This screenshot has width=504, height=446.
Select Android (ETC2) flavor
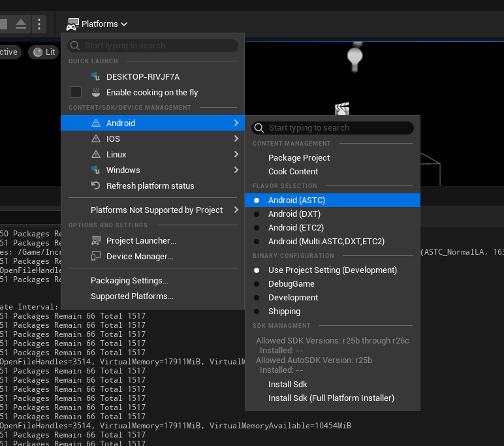[332, 228]
